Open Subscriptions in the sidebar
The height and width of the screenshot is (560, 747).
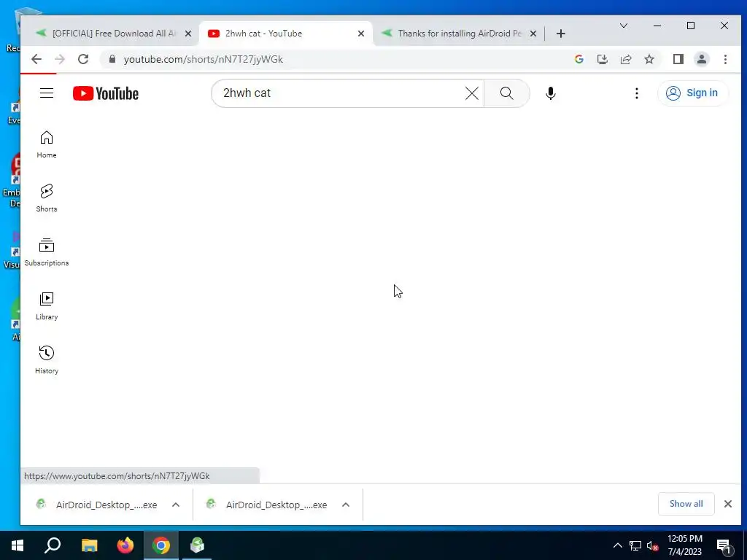47,252
